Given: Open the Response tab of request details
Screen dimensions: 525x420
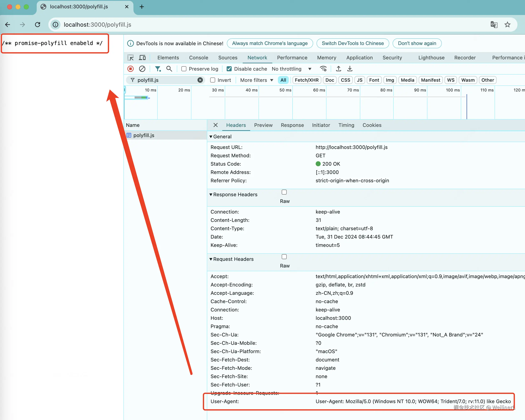Looking at the screenshot, I should (292, 125).
